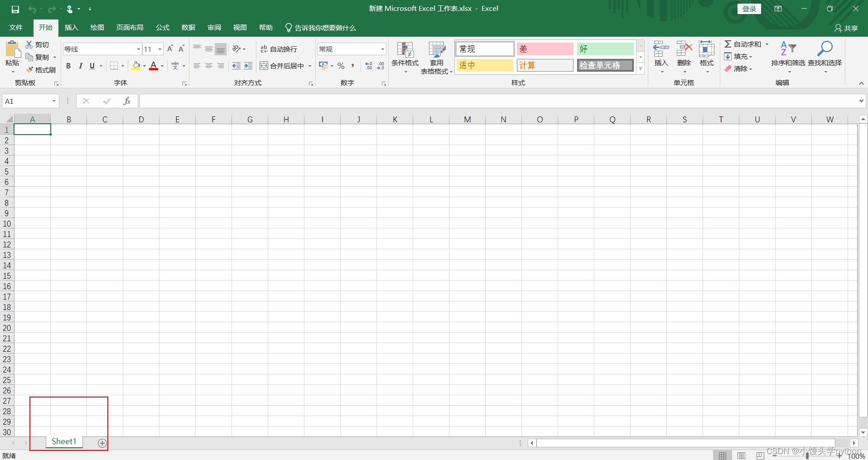Align text left
The height and width of the screenshot is (460, 868).
[197, 66]
